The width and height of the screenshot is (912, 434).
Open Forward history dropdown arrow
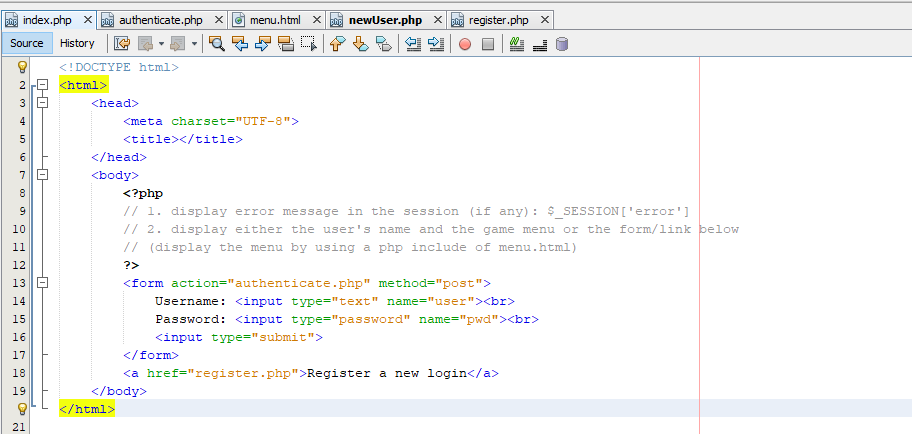pyautogui.click(x=194, y=44)
